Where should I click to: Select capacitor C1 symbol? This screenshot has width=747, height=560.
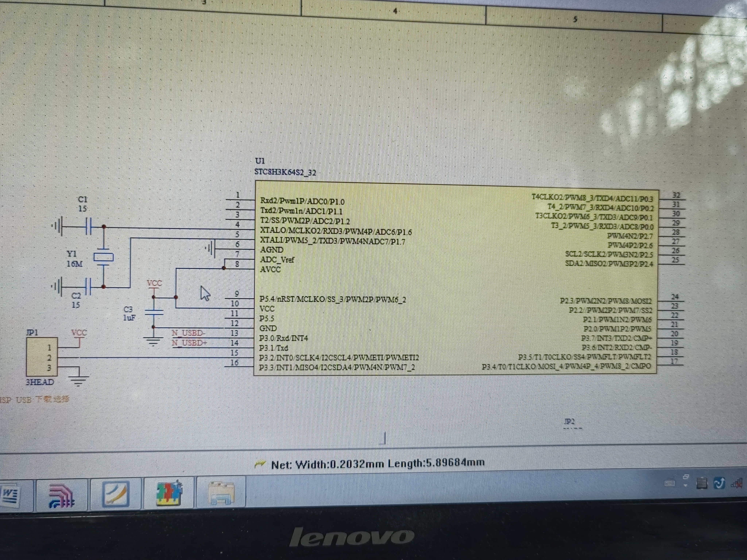88,226
